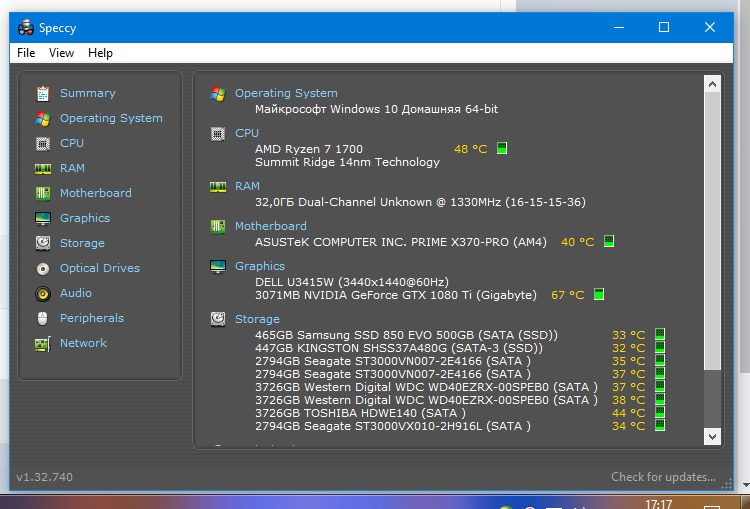Open the View menu
The image size is (750, 509).
pyautogui.click(x=61, y=53)
